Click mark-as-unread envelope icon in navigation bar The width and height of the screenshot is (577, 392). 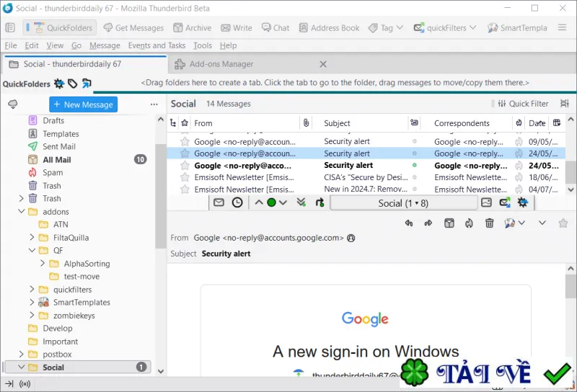coord(219,202)
